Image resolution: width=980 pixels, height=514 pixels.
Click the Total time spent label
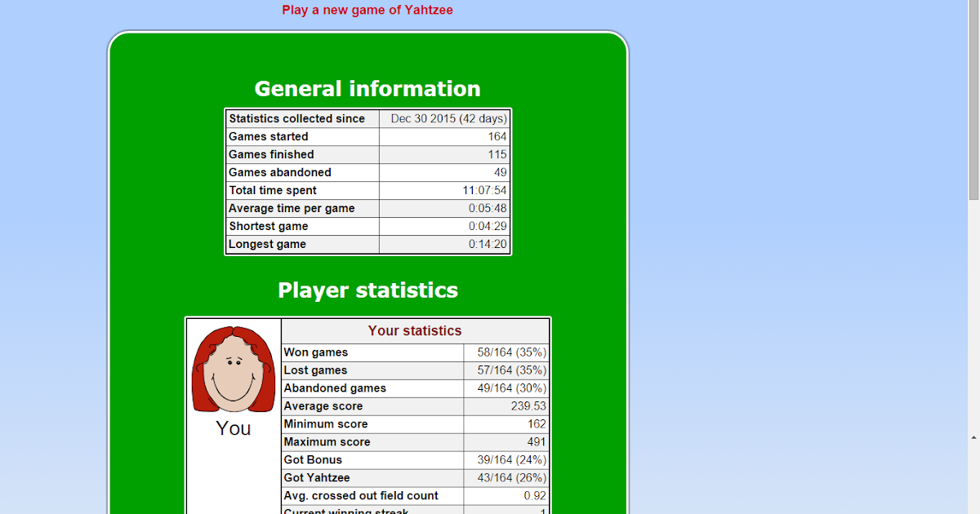pos(273,190)
